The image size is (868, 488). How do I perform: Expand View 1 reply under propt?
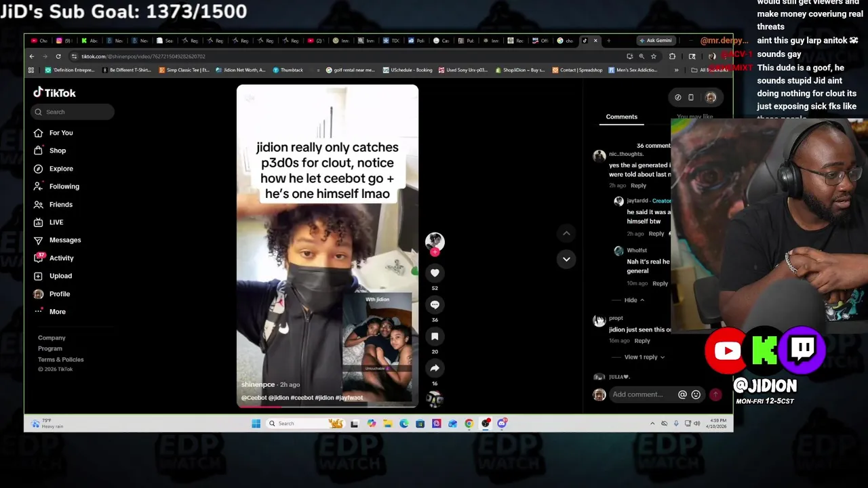pos(644,357)
